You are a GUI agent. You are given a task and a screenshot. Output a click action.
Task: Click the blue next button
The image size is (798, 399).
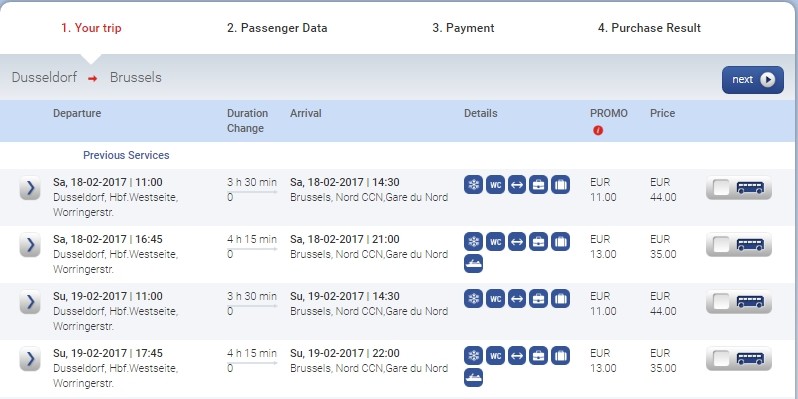pos(753,80)
